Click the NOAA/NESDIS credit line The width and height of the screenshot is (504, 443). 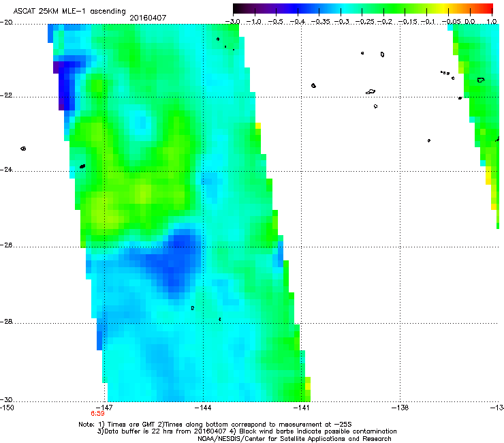pos(294,439)
